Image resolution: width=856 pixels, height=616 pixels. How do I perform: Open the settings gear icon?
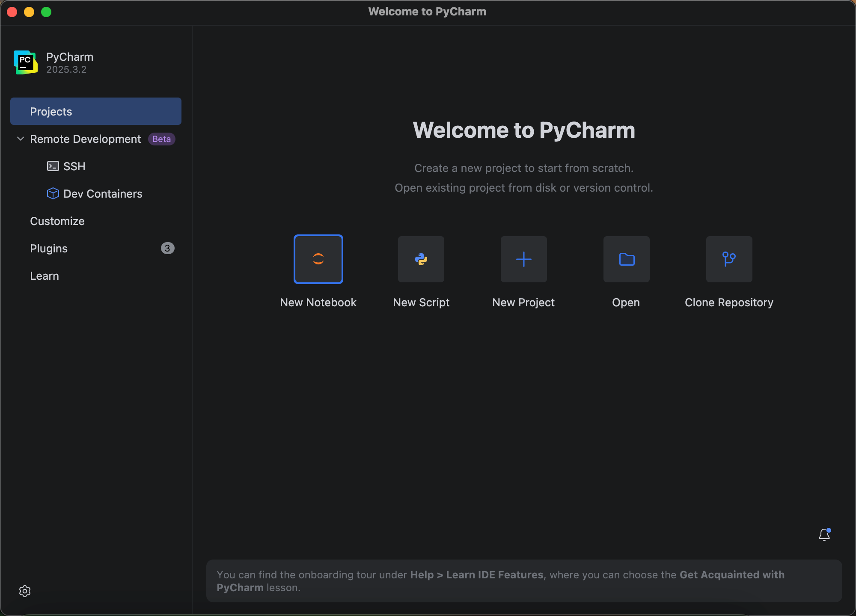pos(25,591)
